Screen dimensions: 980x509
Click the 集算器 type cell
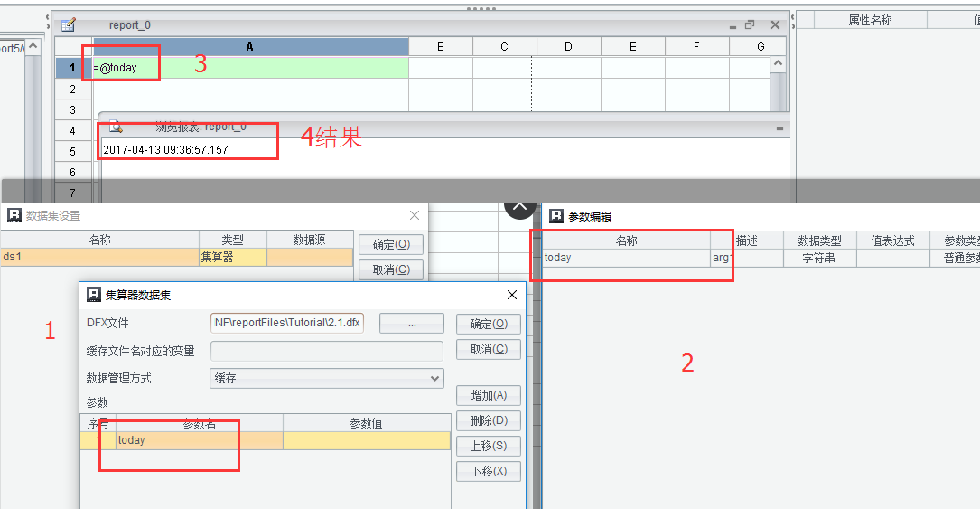point(232,257)
